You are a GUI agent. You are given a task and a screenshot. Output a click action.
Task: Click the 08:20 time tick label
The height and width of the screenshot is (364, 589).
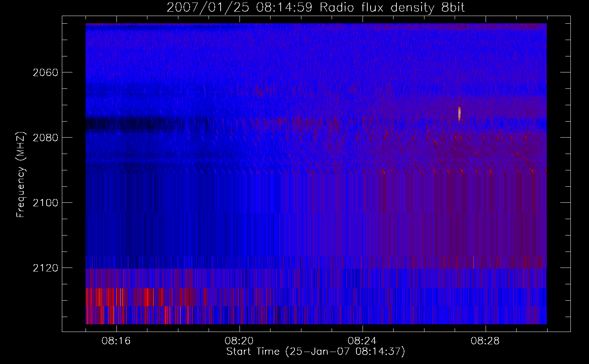tap(239, 341)
